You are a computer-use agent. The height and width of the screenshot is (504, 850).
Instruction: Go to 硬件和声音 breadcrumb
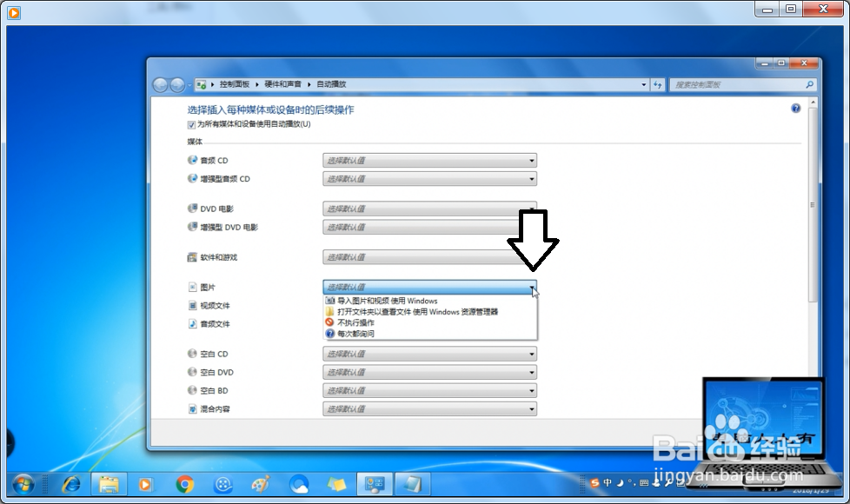[283, 84]
